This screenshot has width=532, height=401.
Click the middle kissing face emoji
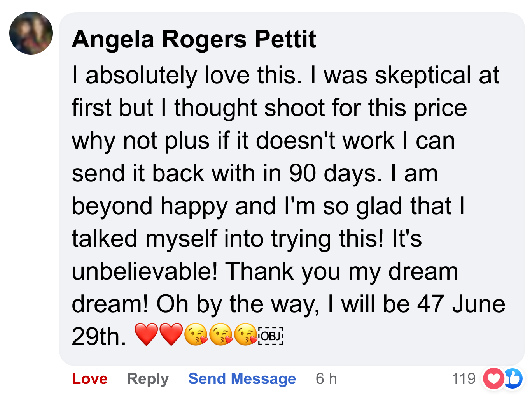pyautogui.click(x=221, y=335)
